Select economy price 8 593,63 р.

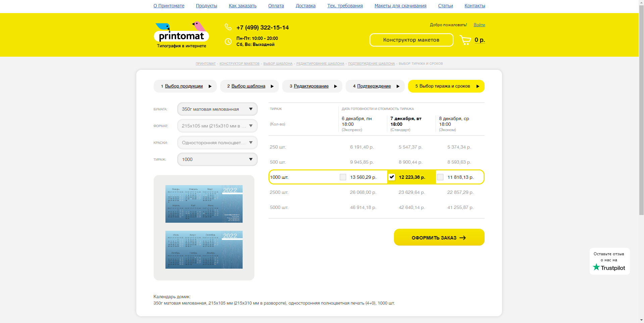459,162
